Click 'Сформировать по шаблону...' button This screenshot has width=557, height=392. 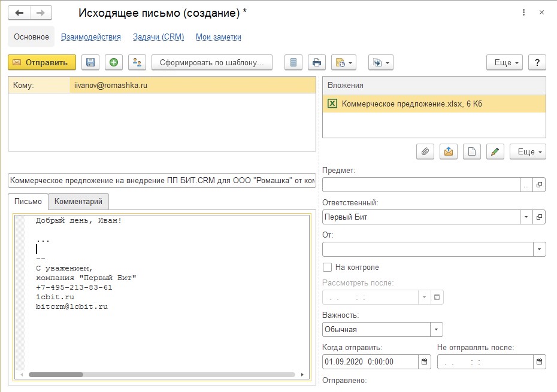212,62
